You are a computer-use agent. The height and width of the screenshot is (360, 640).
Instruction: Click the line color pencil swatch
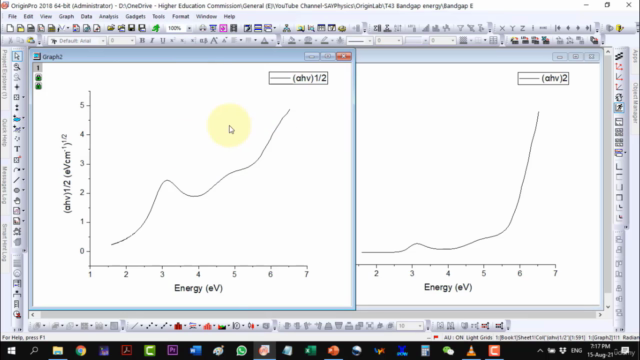point(324,41)
